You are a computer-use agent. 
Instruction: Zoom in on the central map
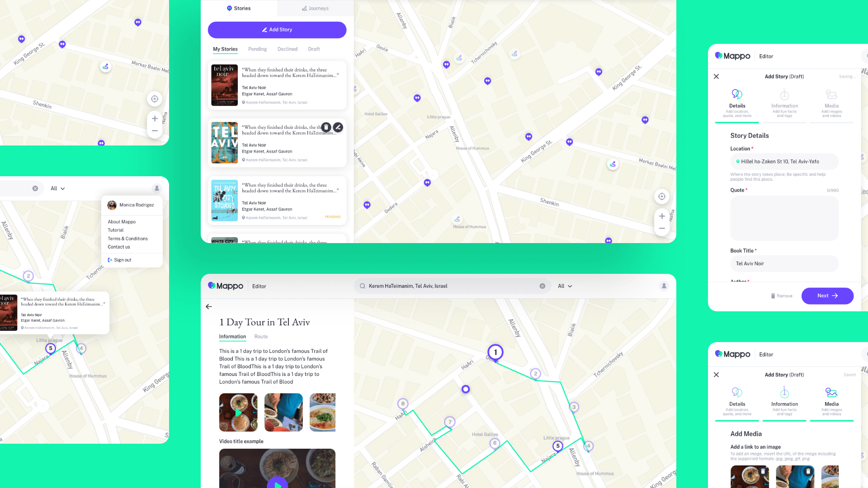coord(662,216)
